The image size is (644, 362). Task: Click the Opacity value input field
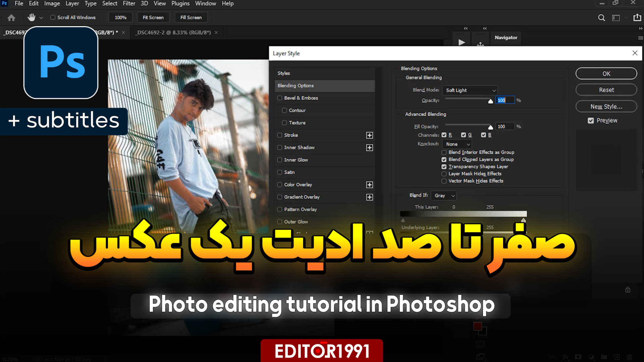click(505, 100)
